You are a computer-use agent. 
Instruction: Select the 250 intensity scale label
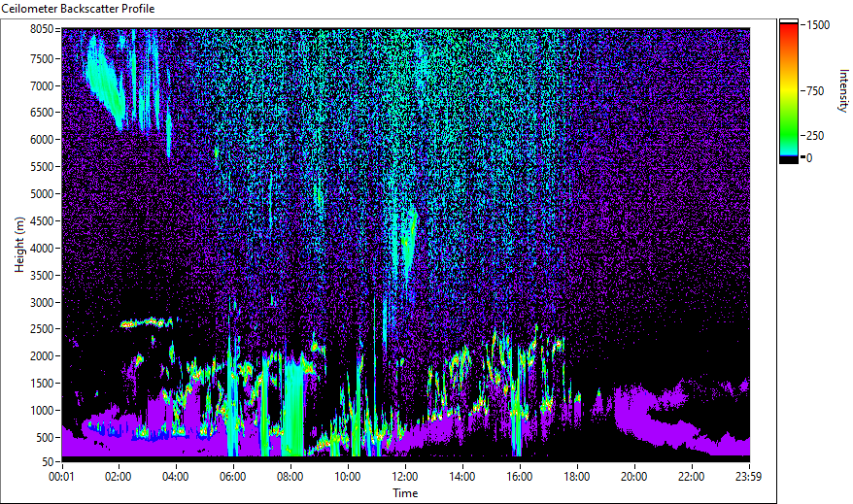pos(815,136)
